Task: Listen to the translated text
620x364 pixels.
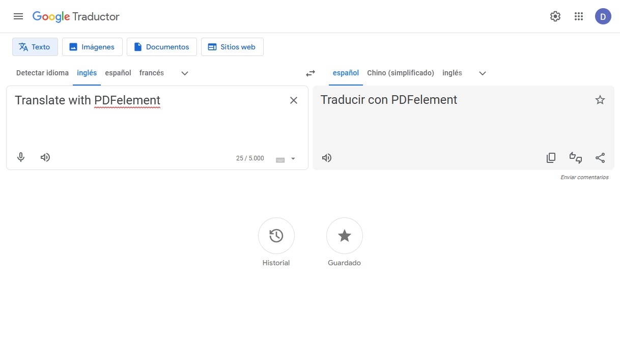Action: click(327, 158)
